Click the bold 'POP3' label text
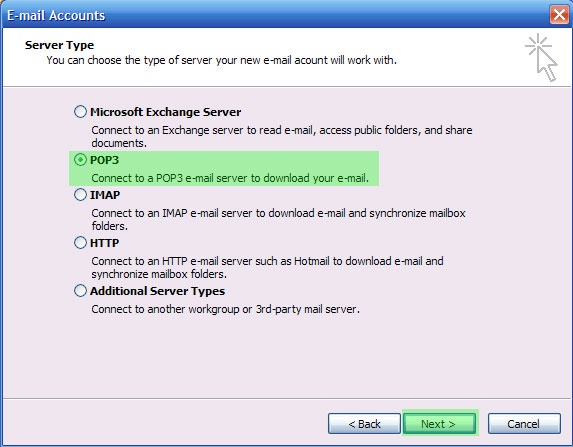Viewport: 573px width, 447px height. coord(105,160)
